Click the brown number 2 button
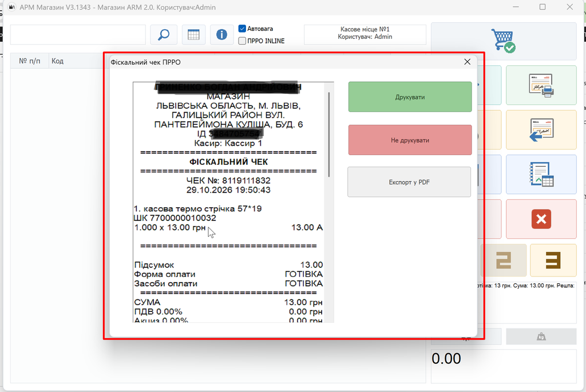Viewport: 586px width, 392px height. (x=504, y=260)
